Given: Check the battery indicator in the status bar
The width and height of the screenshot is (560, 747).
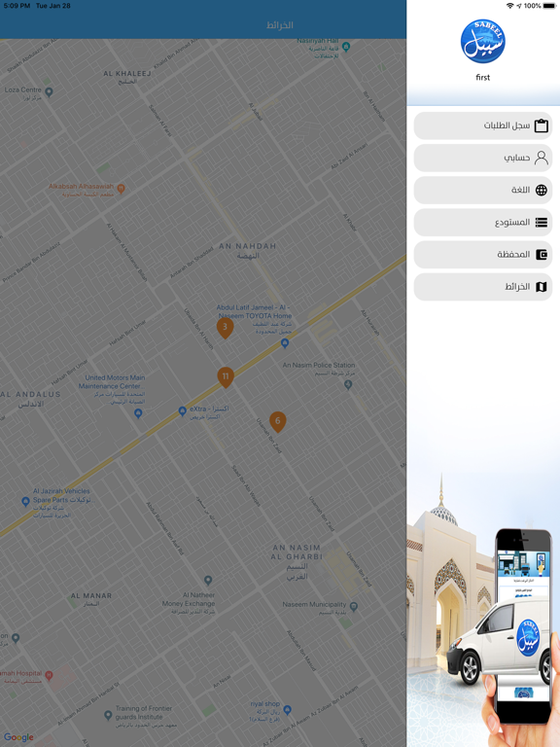Looking at the screenshot, I should [x=548, y=6].
